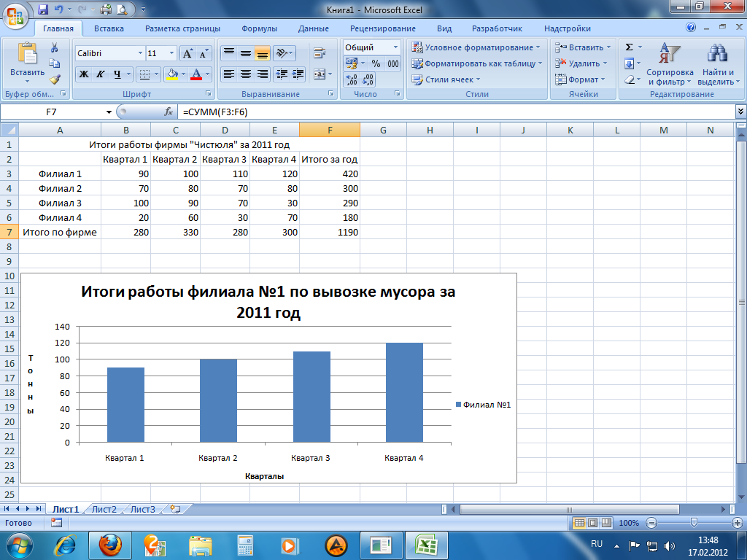Image resolution: width=747 pixels, height=560 pixels.
Task: Click Удалить cells button
Action: click(581, 63)
